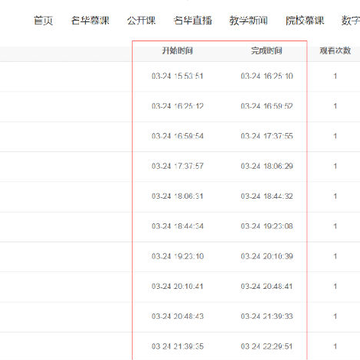Click view count in the 16:25:12 row

(x=335, y=106)
